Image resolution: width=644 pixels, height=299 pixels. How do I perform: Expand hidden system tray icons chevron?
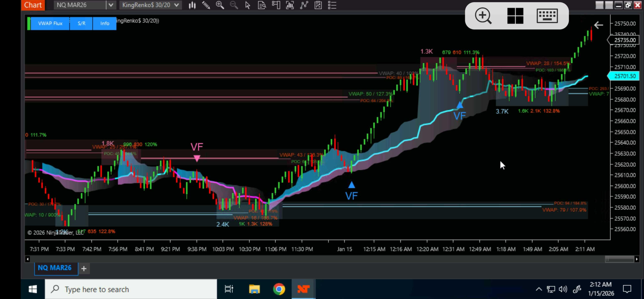tap(539, 289)
